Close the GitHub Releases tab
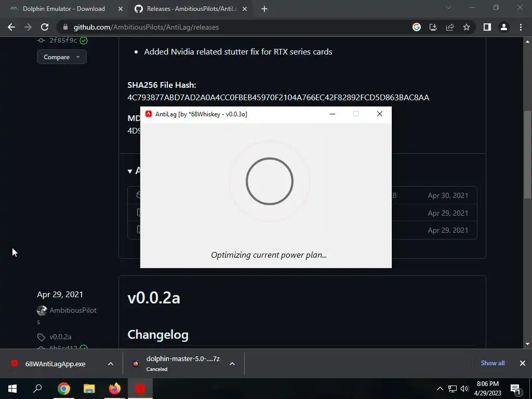Viewport: 532px width, 399px height. 245,9
